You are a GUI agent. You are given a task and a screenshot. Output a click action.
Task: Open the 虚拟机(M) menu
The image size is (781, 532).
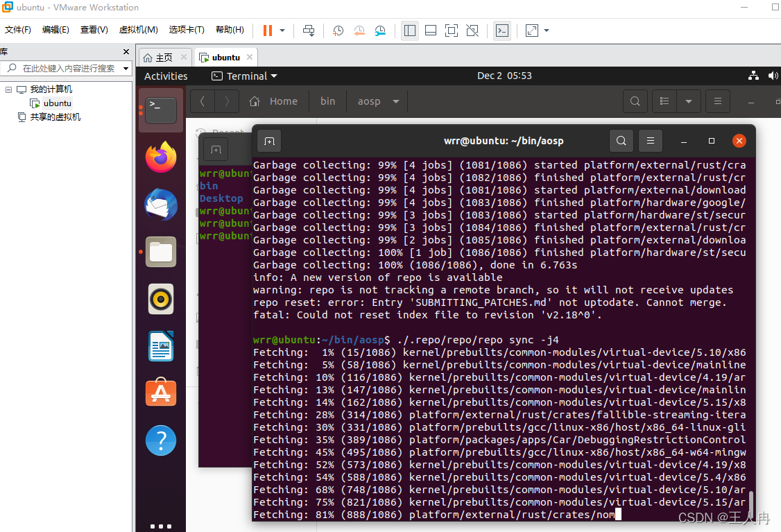pyautogui.click(x=139, y=30)
